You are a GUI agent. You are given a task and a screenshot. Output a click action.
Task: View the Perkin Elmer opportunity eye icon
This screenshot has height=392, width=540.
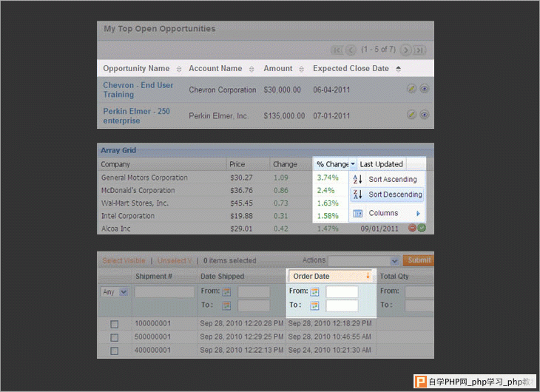coord(425,115)
